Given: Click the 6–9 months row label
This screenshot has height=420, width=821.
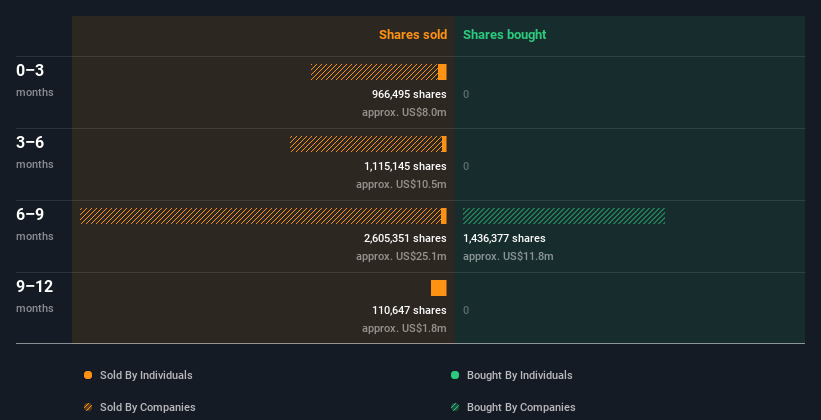Looking at the screenshot, I should [x=35, y=224].
